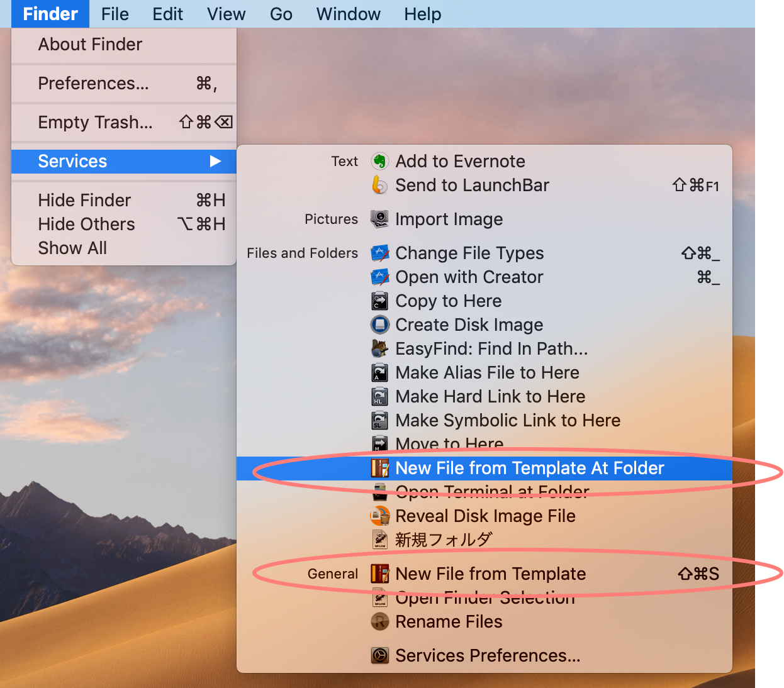Click the Create Disk Image icon
Image resolution: width=784 pixels, height=688 pixels.
click(x=379, y=325)
